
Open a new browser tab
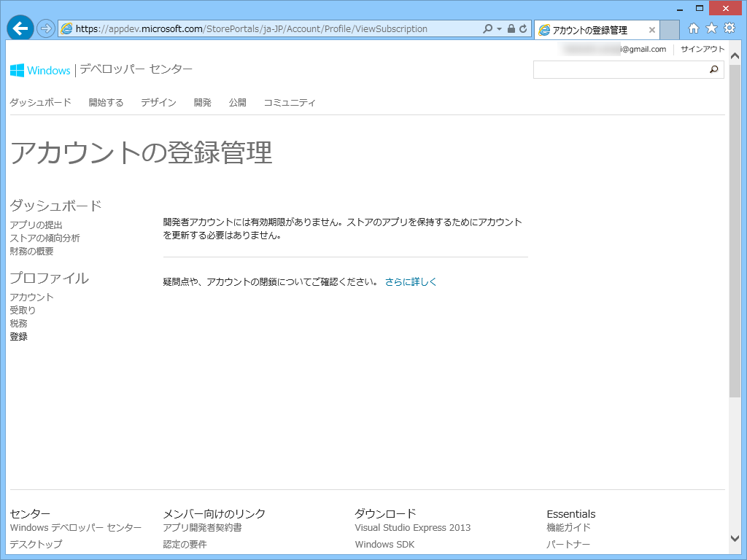[668, 29]
